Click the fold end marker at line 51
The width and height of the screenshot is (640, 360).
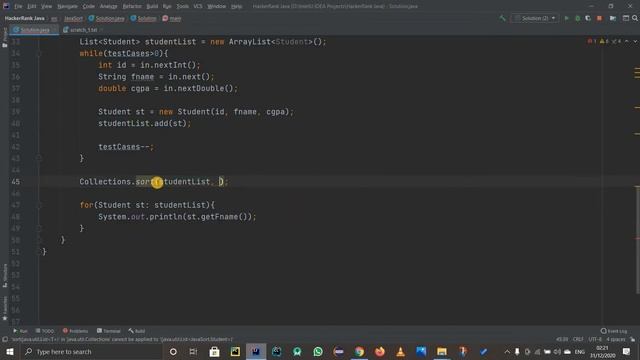click(x=39, y=252)
